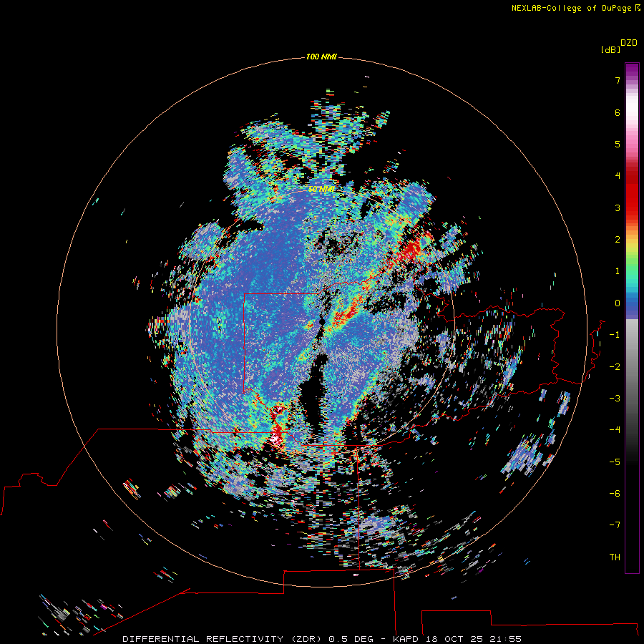Click the -1 dB tick label on the scale
This screenshot has height=644, width=644.
pos(615,335)
